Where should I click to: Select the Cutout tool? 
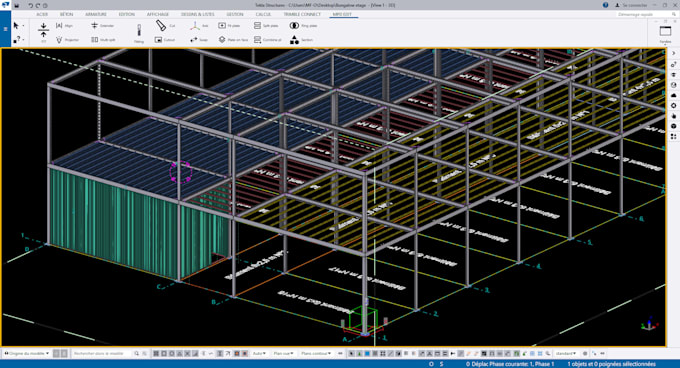pyautogui.click(x=165, y=40)
